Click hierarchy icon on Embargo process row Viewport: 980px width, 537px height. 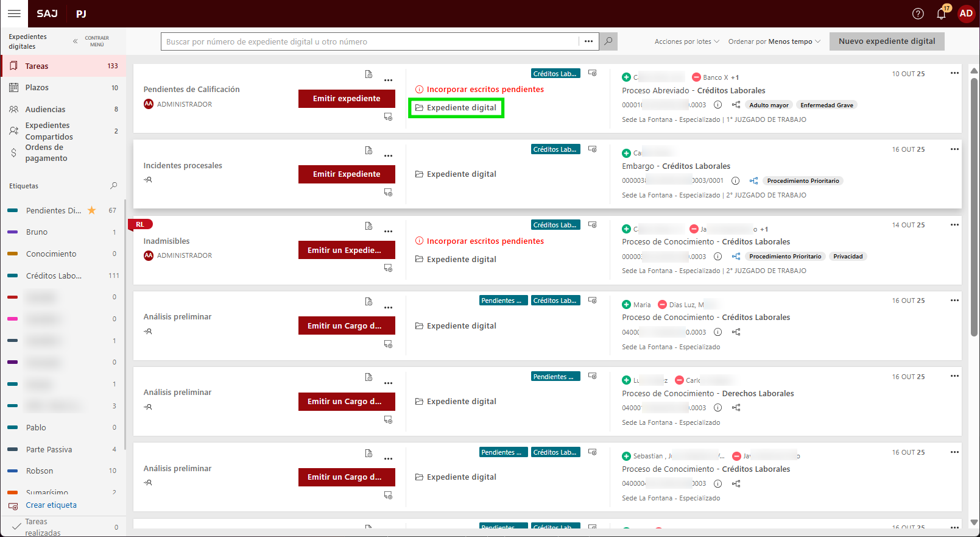(753, 181)
